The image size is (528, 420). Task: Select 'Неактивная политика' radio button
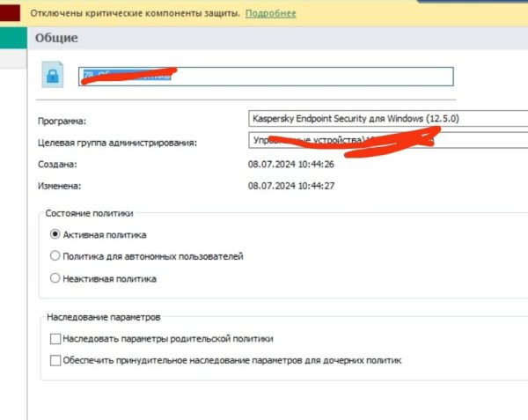pyautogui.click(x=55, y=278)
